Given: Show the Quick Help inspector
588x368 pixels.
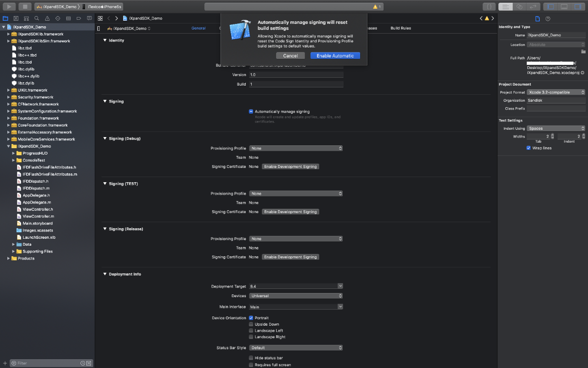Looking at the screenshot, I should coord(548,18).
